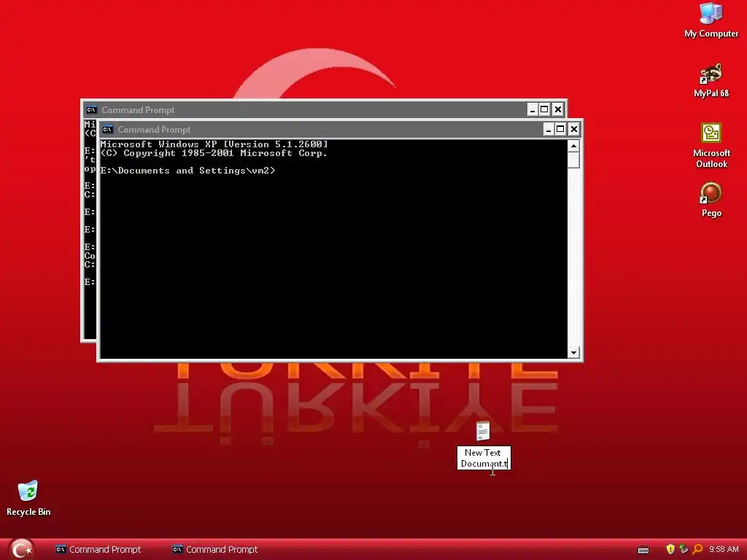The width and height of the screenshot is (747, 560).
Task: Click the 9:58 AM taskbar clock
Action: click(x=724, y=549)
